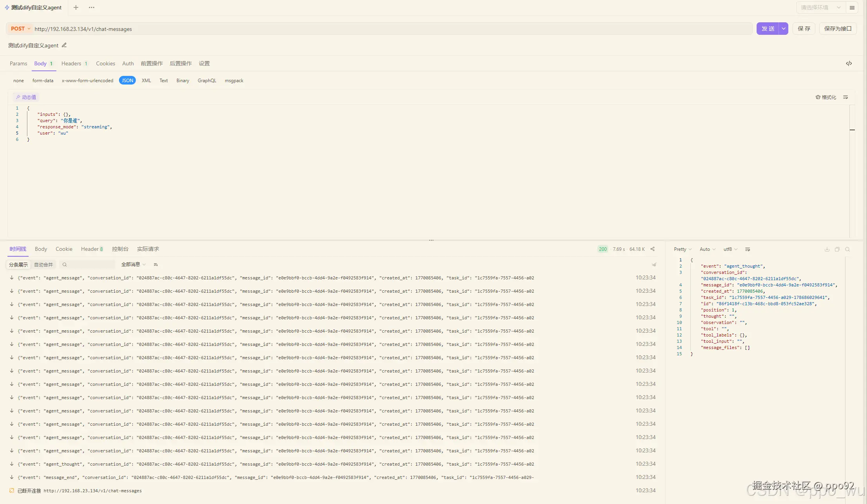Select the JSON body type
The width and height of the screenshot is (867, 504).
coord(127,81)
